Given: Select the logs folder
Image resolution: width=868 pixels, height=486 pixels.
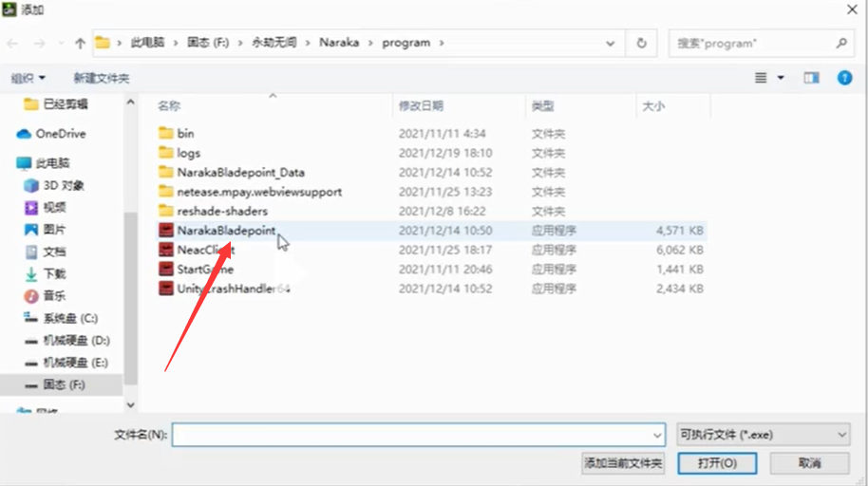Looking at the screenshot, I should pos(179,153).
